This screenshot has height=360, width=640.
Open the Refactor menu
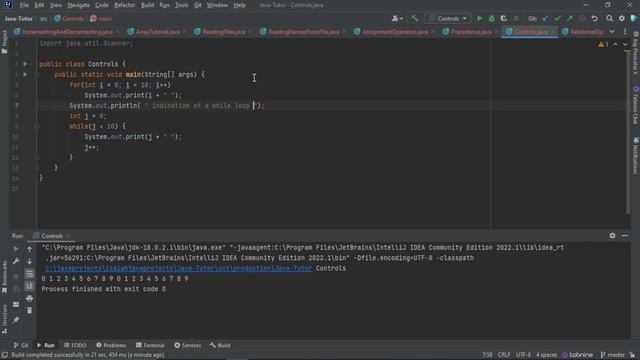(124, 5)
